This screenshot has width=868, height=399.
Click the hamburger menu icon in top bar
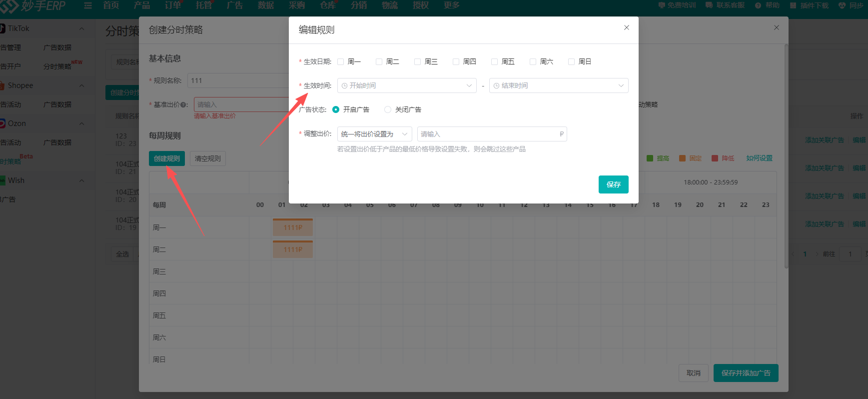click(x=88, y=5)
